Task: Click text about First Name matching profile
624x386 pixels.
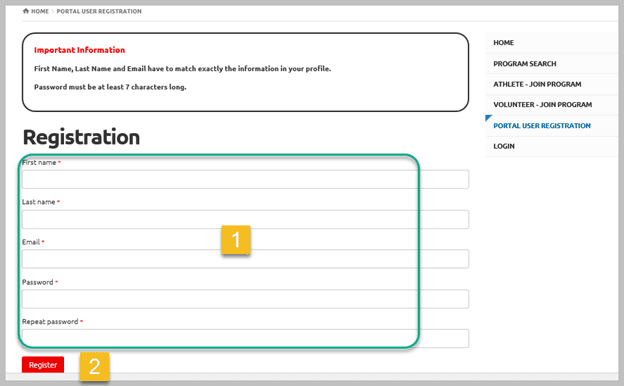Action: 182,69
